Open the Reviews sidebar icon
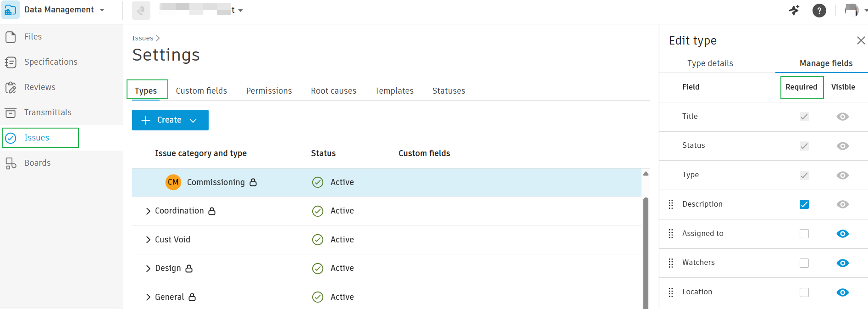This screenshot has width=868, height=309. (x=11, y=87)
